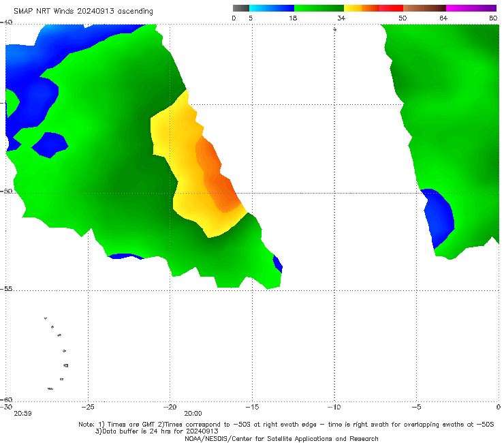Click the color bar label '18'
This screenshot has width=504, height=443.
293,18
